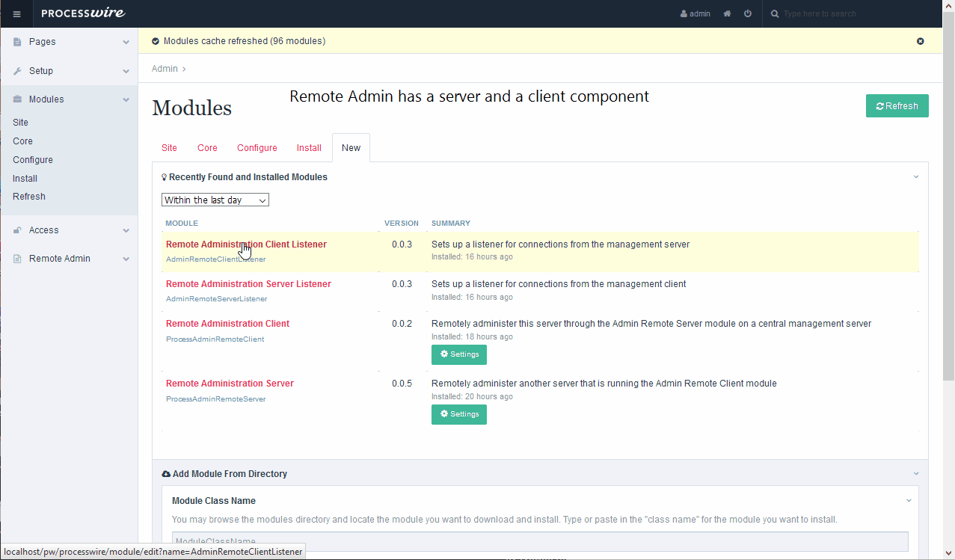Click the Setup wrench icon in sidebar
This screenshot has height=560, width=955.
pos(17,71)
